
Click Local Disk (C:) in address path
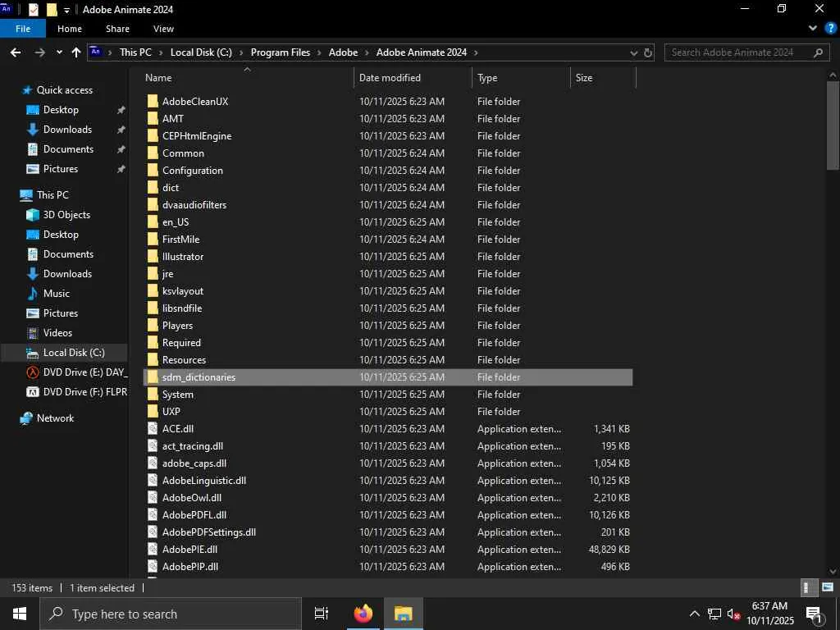click(x=201, y=52)
